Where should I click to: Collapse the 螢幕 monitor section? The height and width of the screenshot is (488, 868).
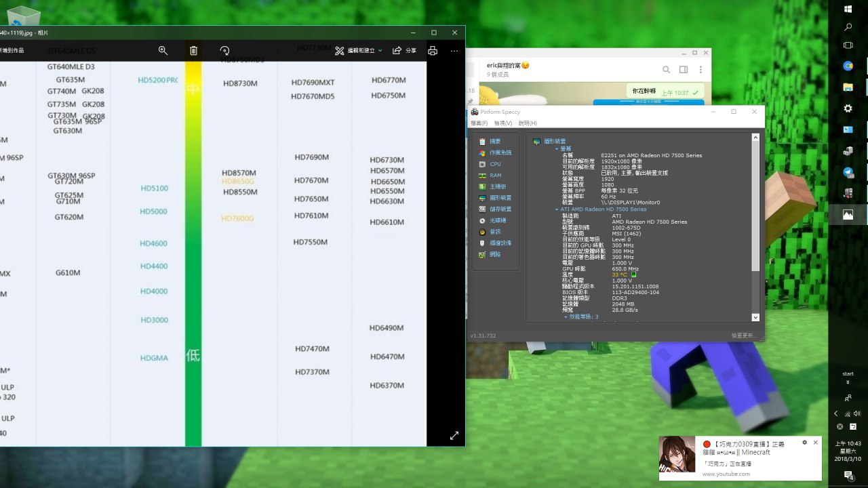click(x=555, y=148)
